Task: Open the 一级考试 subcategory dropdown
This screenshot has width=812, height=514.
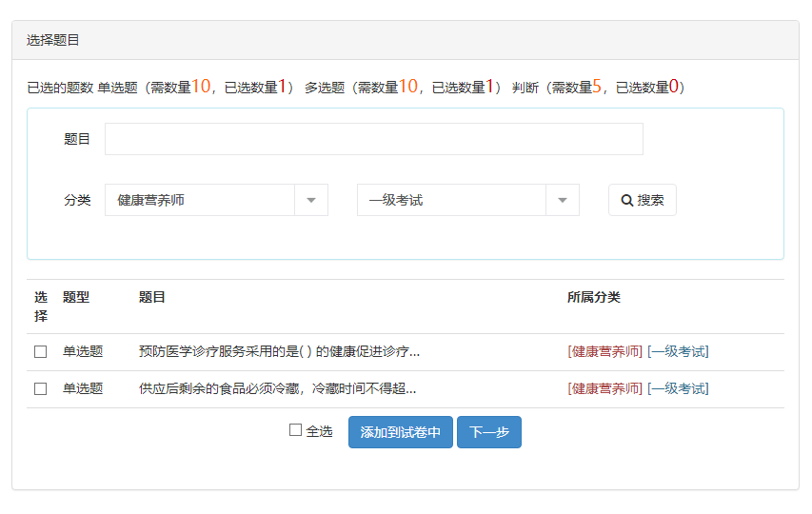Action: [x=468, y=200]
